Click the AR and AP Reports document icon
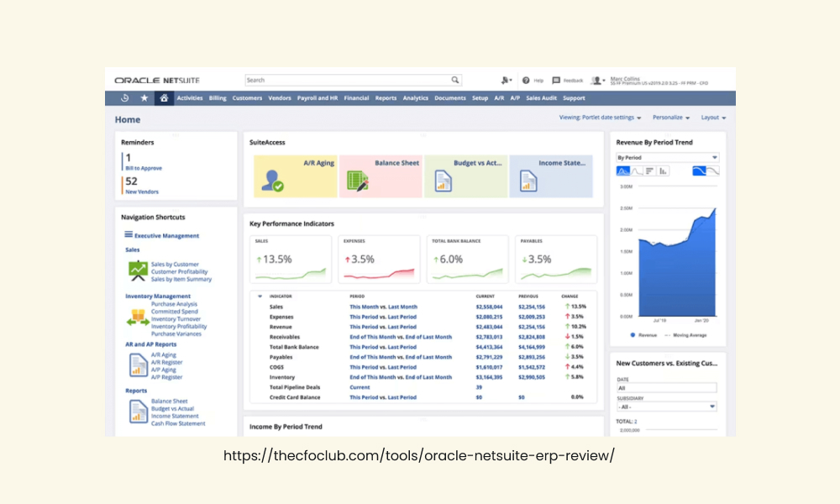The width and height of the screenshot is (840, 504). pos(139,365)
